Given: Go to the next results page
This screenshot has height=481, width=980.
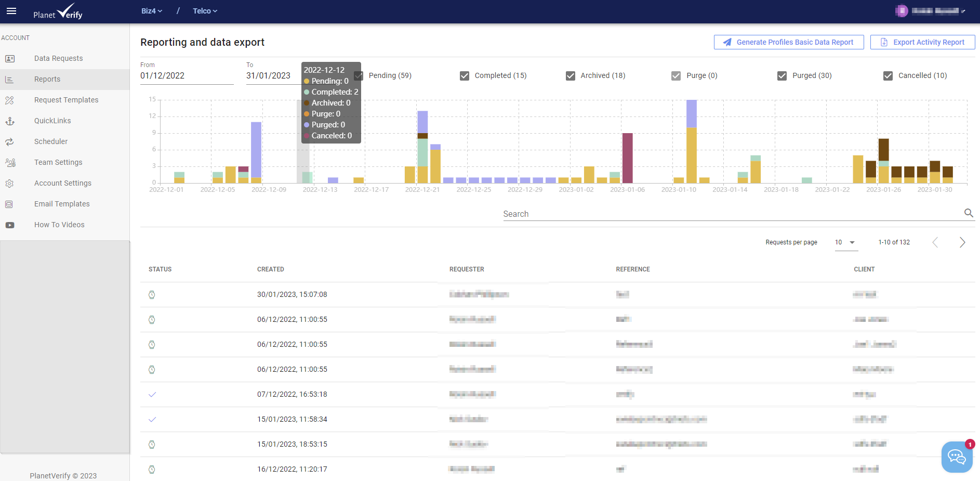Looking at the screenshot, I should (962, 242).
